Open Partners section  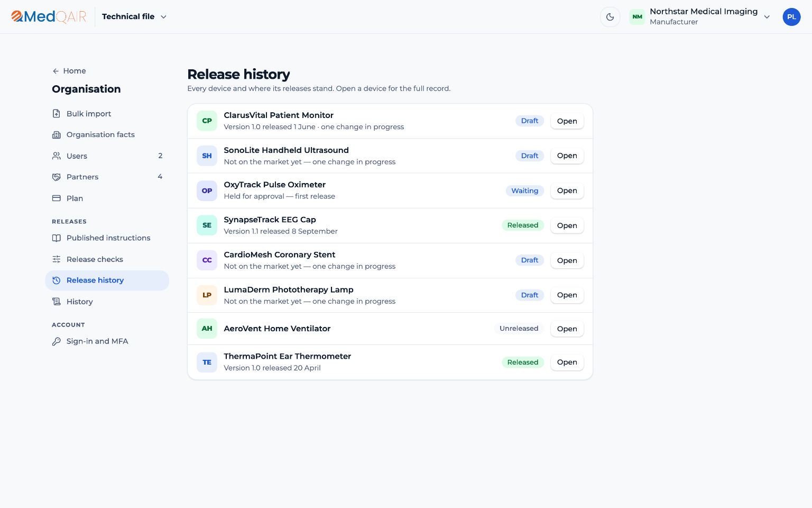click(x=107, y=177)
